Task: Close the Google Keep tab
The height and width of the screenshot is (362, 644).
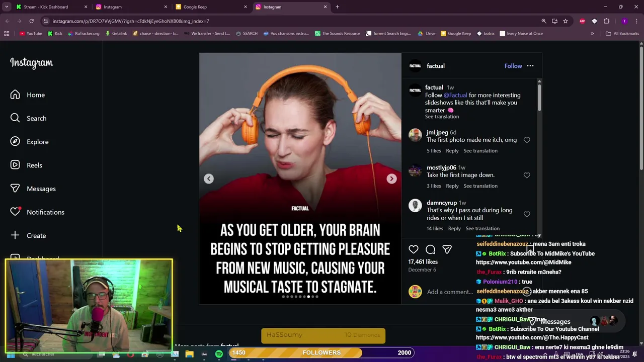Action: [x=246, y=7]
